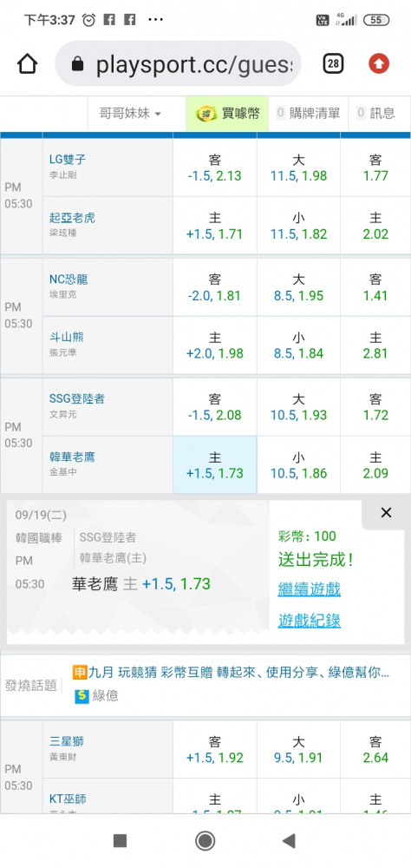Tap the 申 orange badge in hot topics
The image size is (411, 868).
80,673
